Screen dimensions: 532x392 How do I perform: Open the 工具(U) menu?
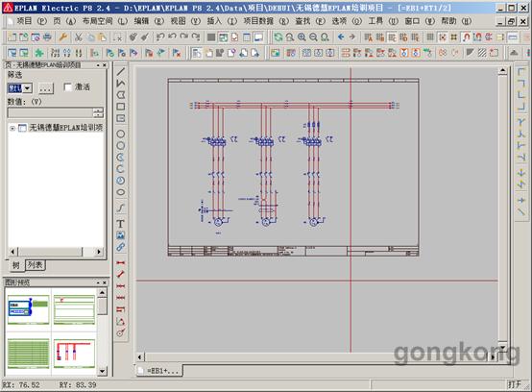click(x=383, y=21)
